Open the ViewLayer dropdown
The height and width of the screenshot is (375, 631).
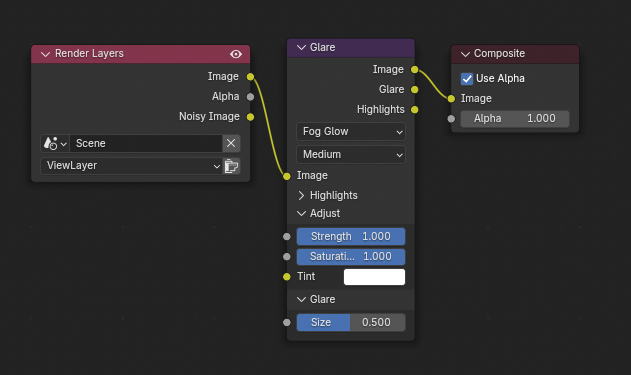pyautogui.click(x=132, y=166)
